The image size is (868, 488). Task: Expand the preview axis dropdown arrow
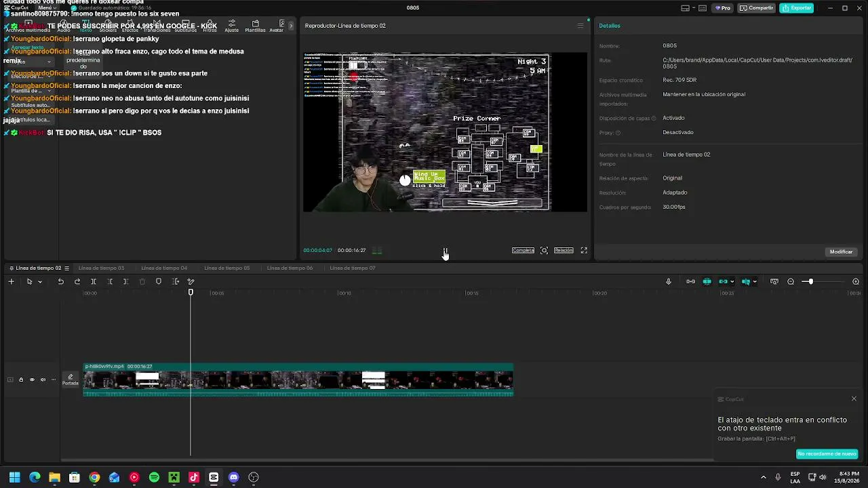click(x=755, y=282)
